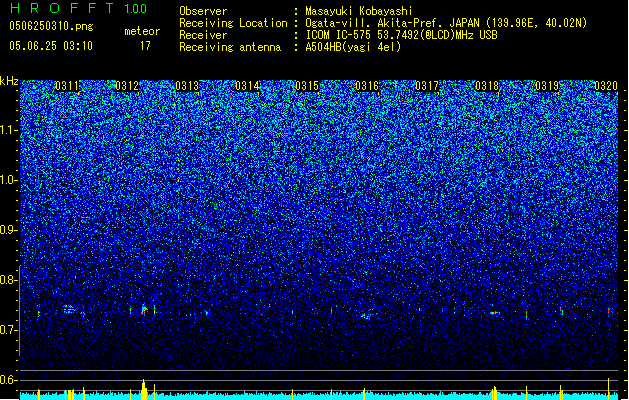This screenshot has height=400, width=629.
Task: Select observer name Masayuki Kobayashi
Action: (x=359, y=11)
